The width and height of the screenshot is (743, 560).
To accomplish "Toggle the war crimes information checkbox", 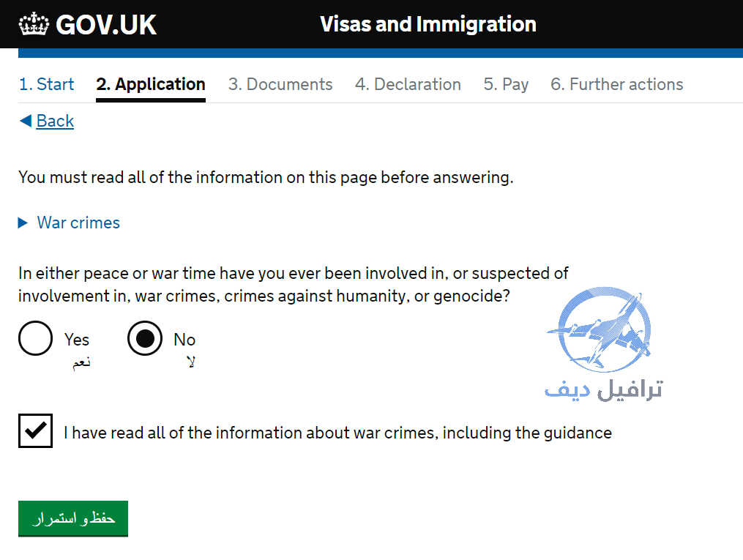I will [36, 430].
